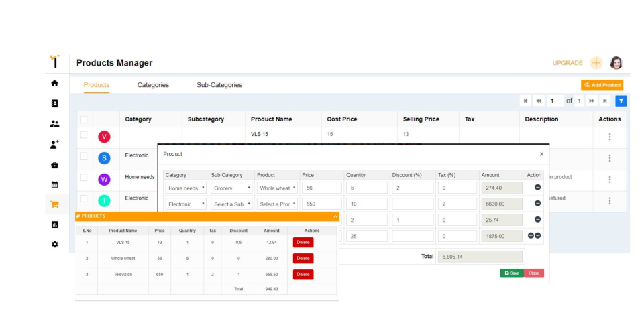Open the user profile avatar
The width and height of the screenshot is (644, 315).
coord(616,63)
